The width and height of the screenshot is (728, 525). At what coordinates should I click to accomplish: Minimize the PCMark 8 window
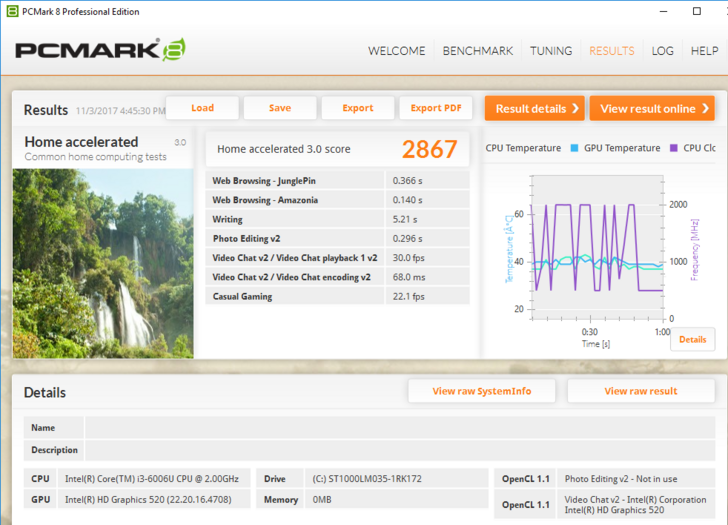(663, 11)
